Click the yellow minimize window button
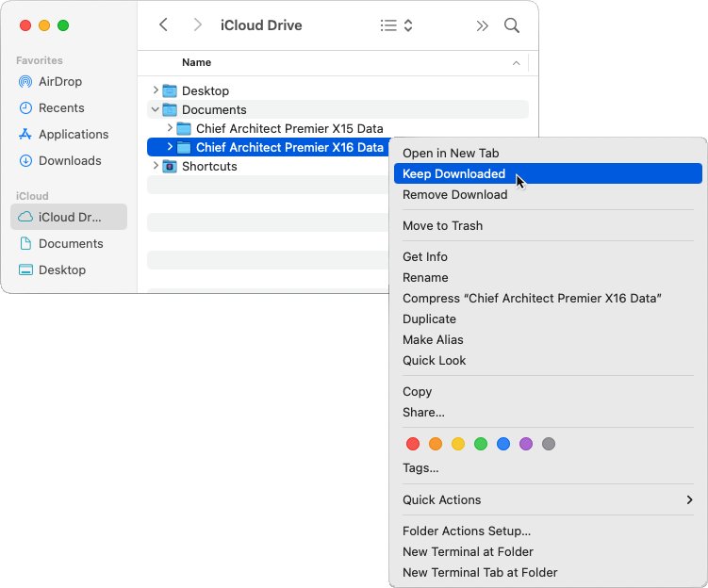 [x=44, y=25]
